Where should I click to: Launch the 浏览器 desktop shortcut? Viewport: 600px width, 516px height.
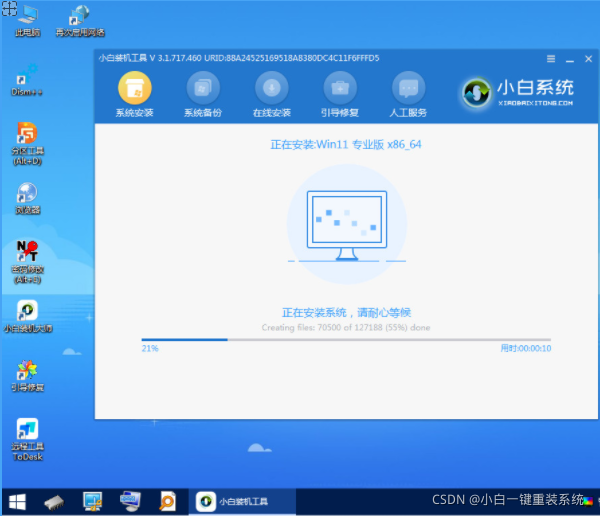tap(28, 198)
